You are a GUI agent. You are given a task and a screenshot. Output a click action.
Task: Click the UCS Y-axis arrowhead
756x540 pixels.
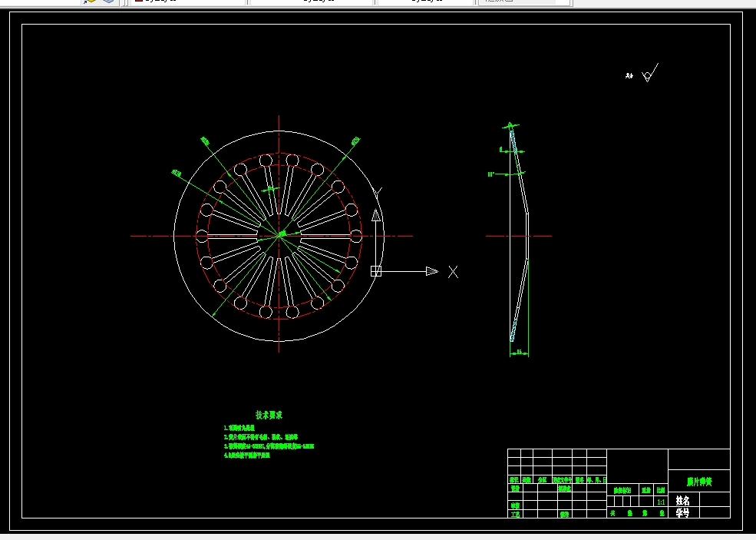376,216
